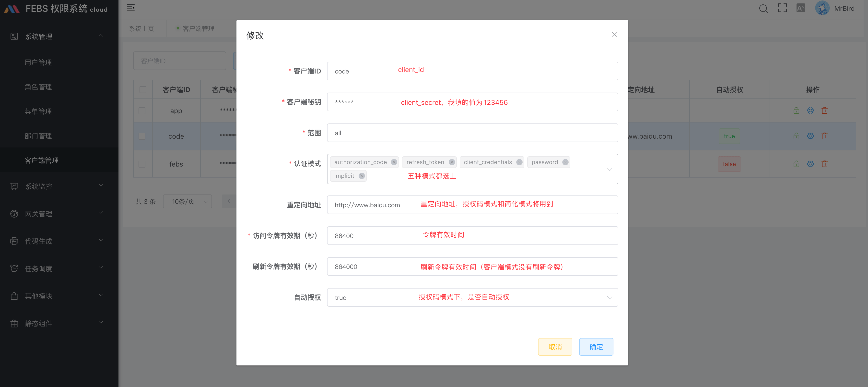Check the app row checkbox
Image resolution: width=868 pixels, height=387 pixels.
click(142, 111)
